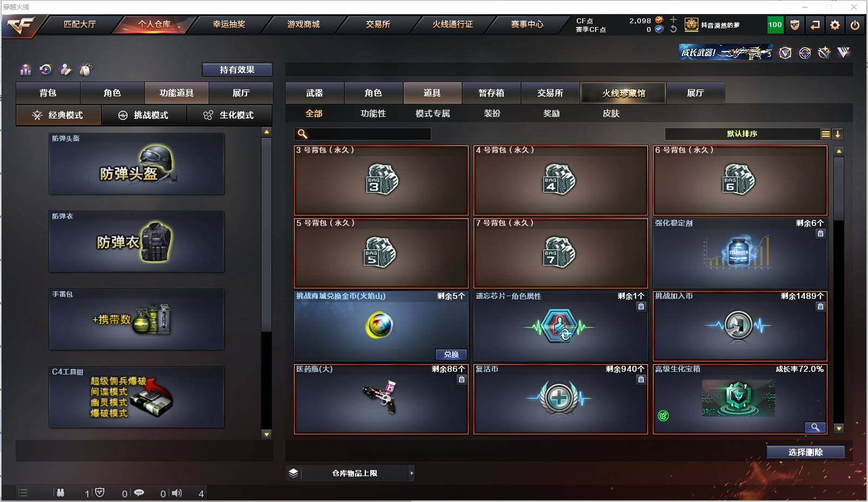Open the 火线珍藏馆 tab
868x502 pixels.
[x=623, y=93]
